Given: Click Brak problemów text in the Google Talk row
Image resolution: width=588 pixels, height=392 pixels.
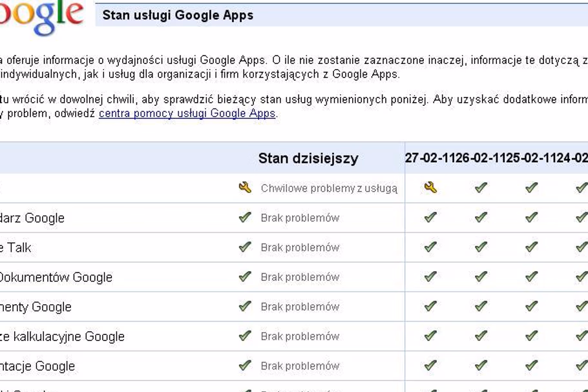Looking at the screenshot, I should [x=300, y=247].
